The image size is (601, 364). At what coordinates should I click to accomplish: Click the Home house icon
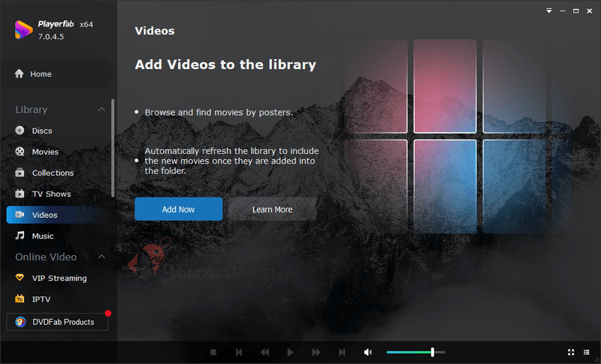click(20, 74)
